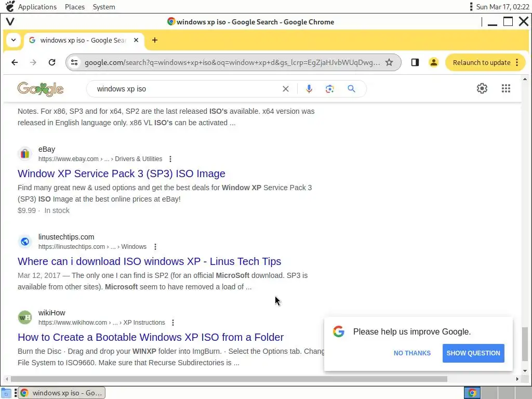Viewport: 532px width, 399px height.
Task: Open more options for linustechtips result
Action: pos(155,247)
